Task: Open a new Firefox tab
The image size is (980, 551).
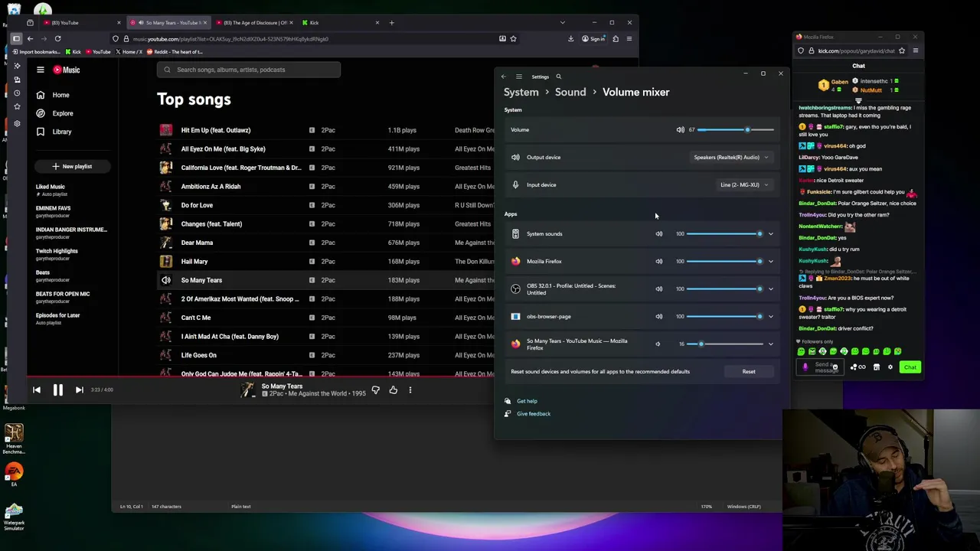Action: [x=391, y=22]
